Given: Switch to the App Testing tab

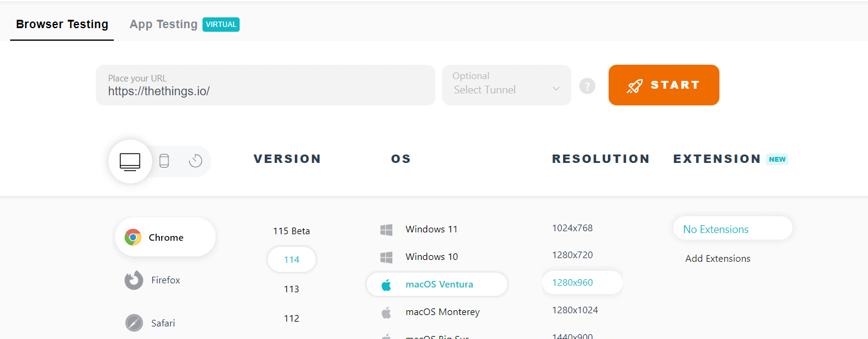Looking at the screenshot, I should 164,24.
